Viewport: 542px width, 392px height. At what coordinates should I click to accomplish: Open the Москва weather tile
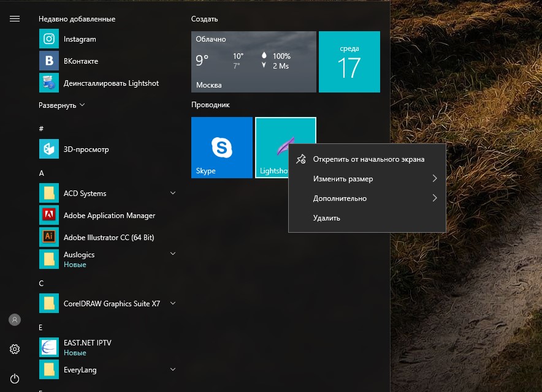(x=254, y=62)
